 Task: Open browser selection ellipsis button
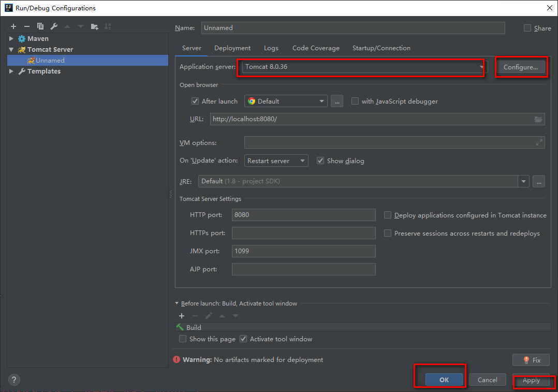point(337,101)
